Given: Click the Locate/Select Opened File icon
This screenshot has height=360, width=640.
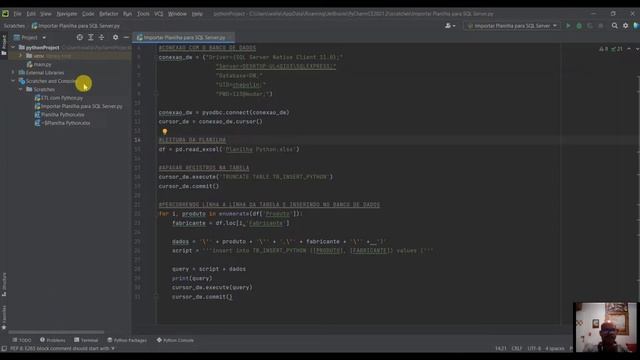Looking at the screenshot, I should pyautogui.click(x=80, y=37).
